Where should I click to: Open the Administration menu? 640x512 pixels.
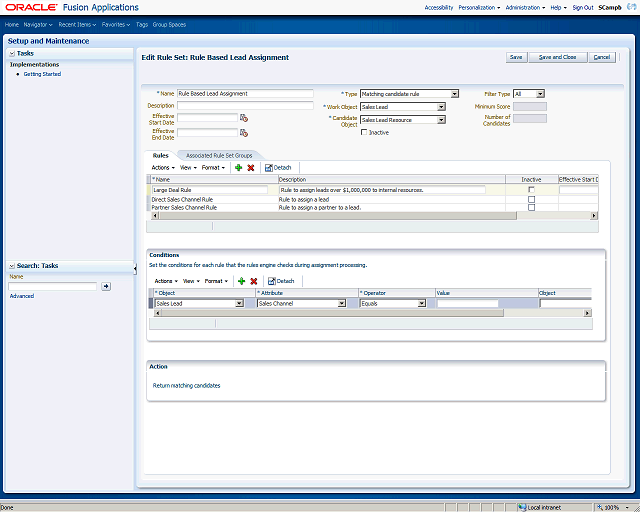click(x=525, y=8)
